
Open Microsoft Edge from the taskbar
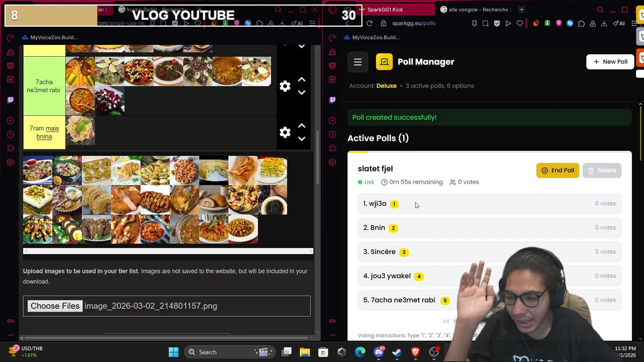[360, 352]
